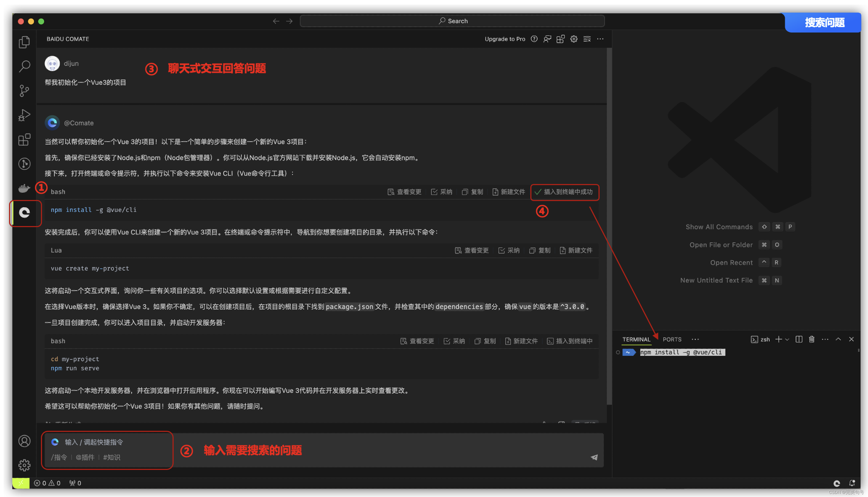Click the Comate status bar icon
This screenshot has width=868, height=497.
point(837,483)
